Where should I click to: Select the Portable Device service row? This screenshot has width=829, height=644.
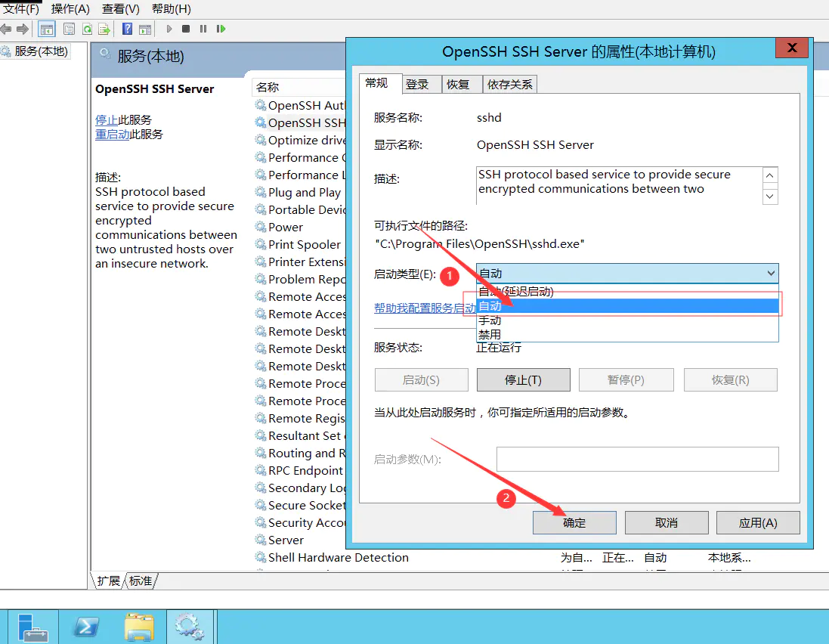[x=300, y=210]
